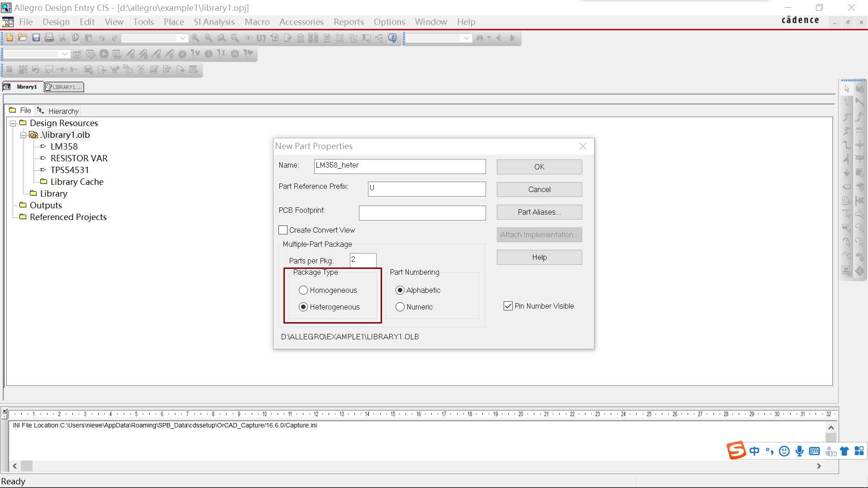Select the RESISTOR VAR part
The image size is (868, 488).
click(x=79, y=158)
